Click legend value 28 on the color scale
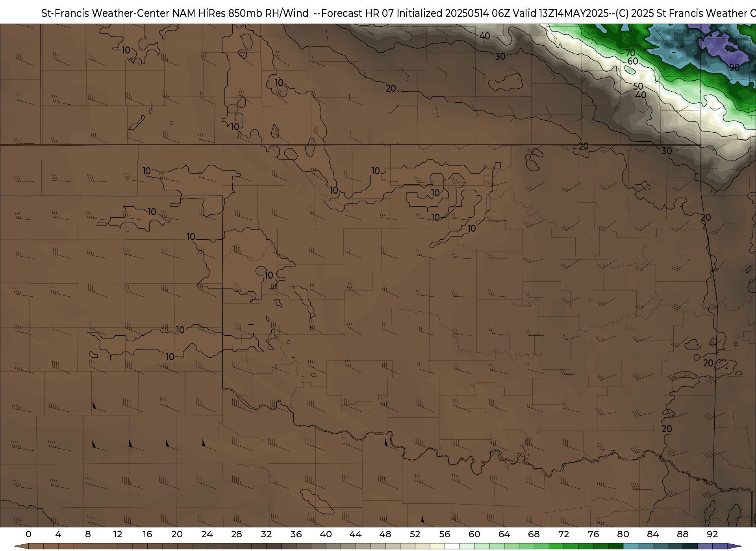Screen dimensions: 756x551 click(237, 534)
